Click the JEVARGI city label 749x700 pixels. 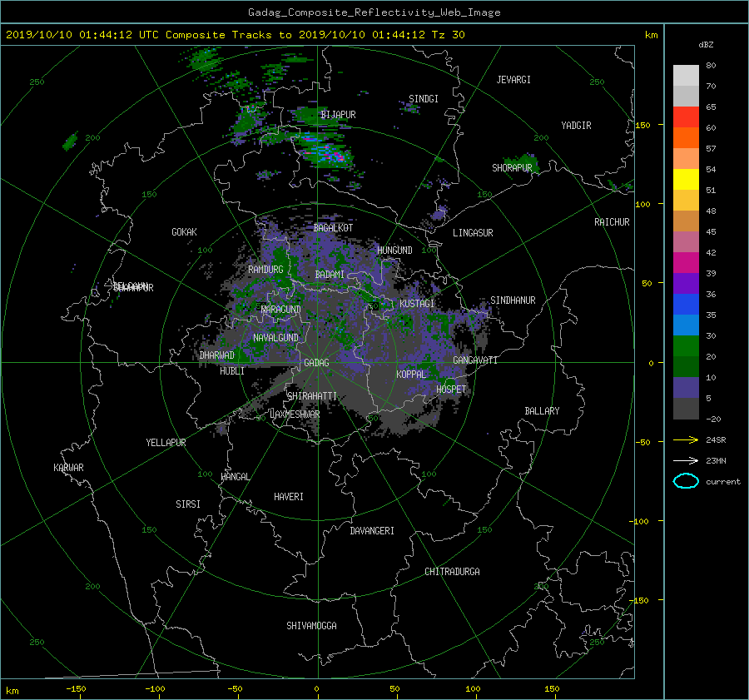(513, 80)
